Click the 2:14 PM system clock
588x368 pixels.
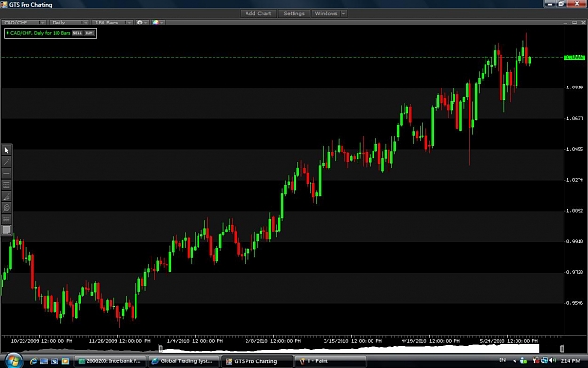click(570, 360)
